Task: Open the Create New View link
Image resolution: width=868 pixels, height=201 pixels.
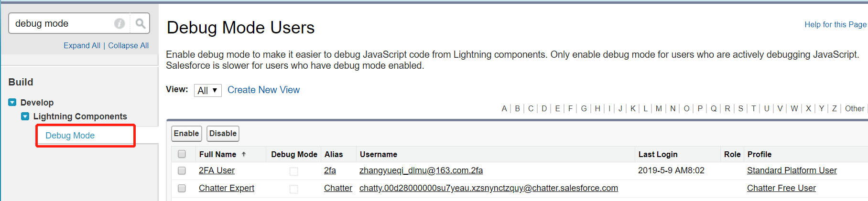Action: click(263, 90)
